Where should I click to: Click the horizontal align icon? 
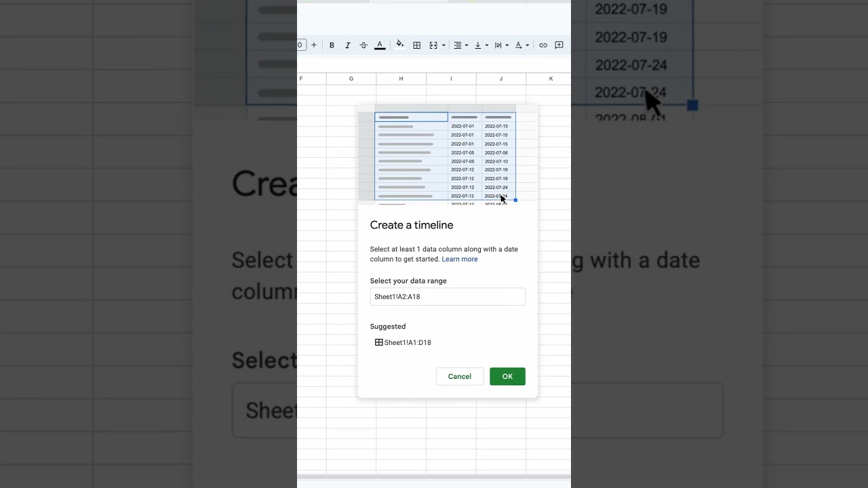pyautogui.click(x=458, y=45)
